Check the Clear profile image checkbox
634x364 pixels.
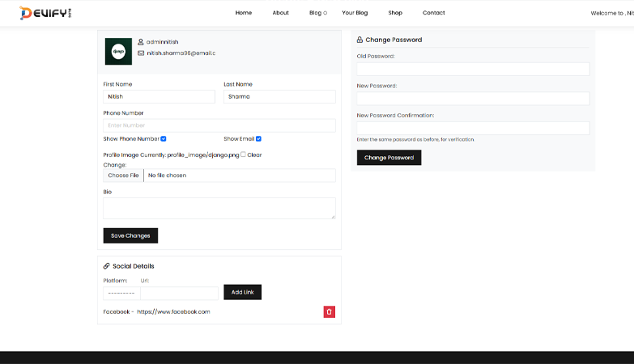pyautogui.click(x=243, y=154)
